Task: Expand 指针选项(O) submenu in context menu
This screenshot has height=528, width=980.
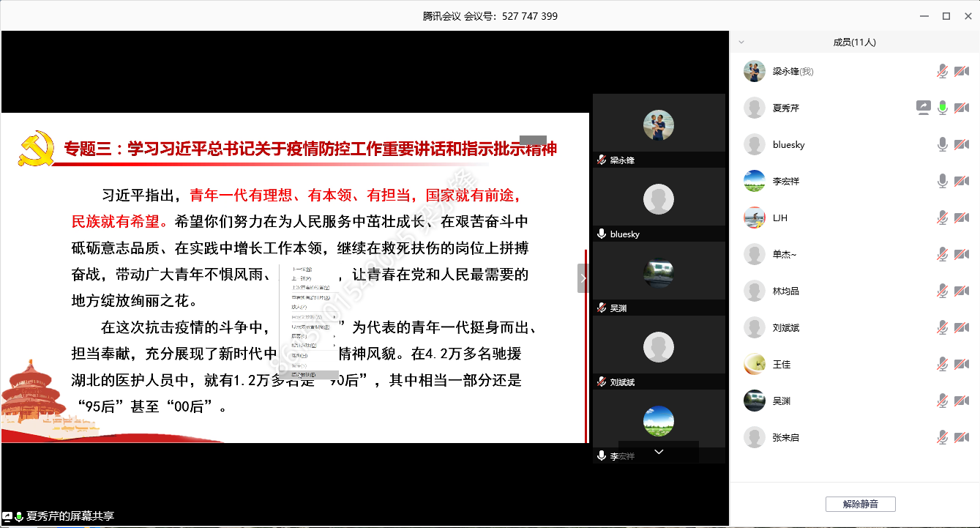Action: 309,346
